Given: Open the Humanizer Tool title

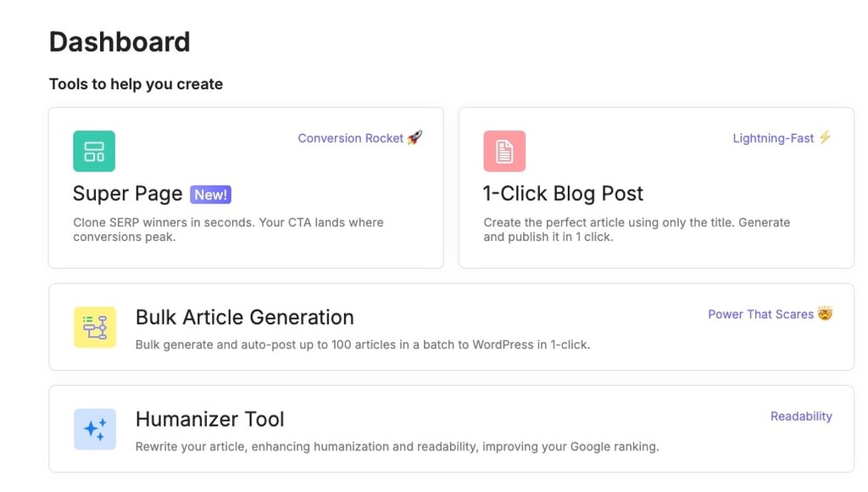Looking at the screenshot, I should tap(210, 419).
